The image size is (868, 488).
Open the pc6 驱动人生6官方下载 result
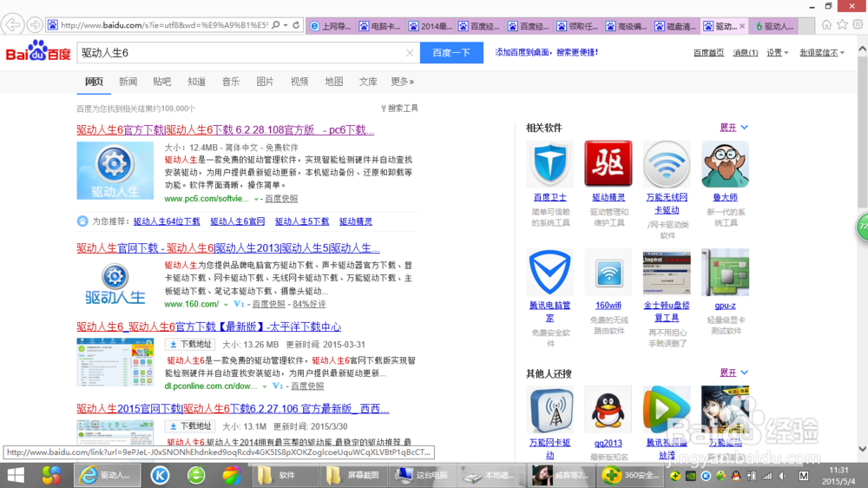[x=226, y=130]
